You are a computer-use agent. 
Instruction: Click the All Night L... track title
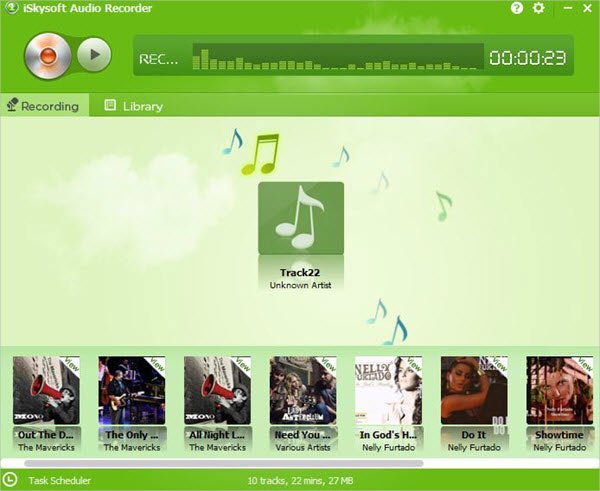(x=217, y=435)
